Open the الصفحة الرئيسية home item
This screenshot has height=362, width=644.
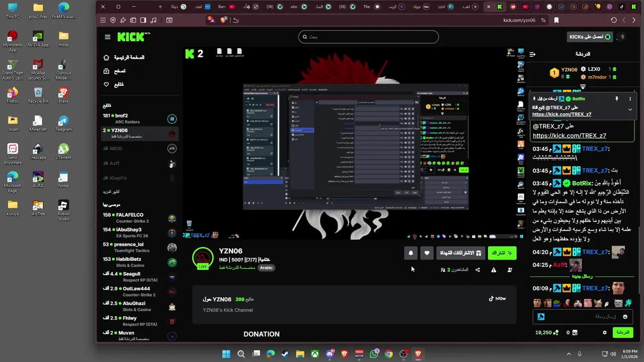(x=123, y=57)
